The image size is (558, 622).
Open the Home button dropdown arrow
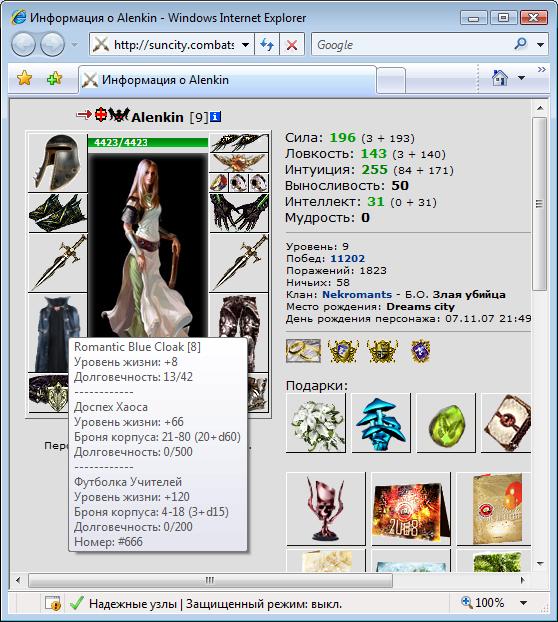coord(522,78)
